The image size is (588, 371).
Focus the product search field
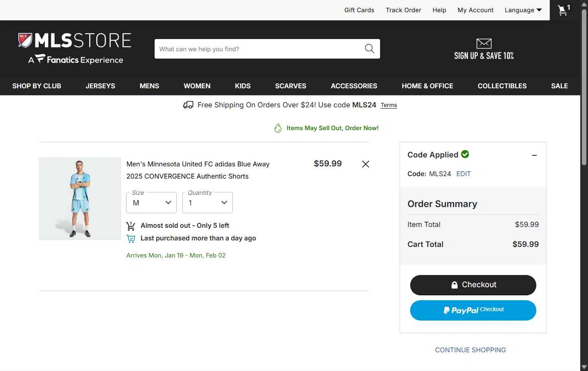[x=258, y=49]
